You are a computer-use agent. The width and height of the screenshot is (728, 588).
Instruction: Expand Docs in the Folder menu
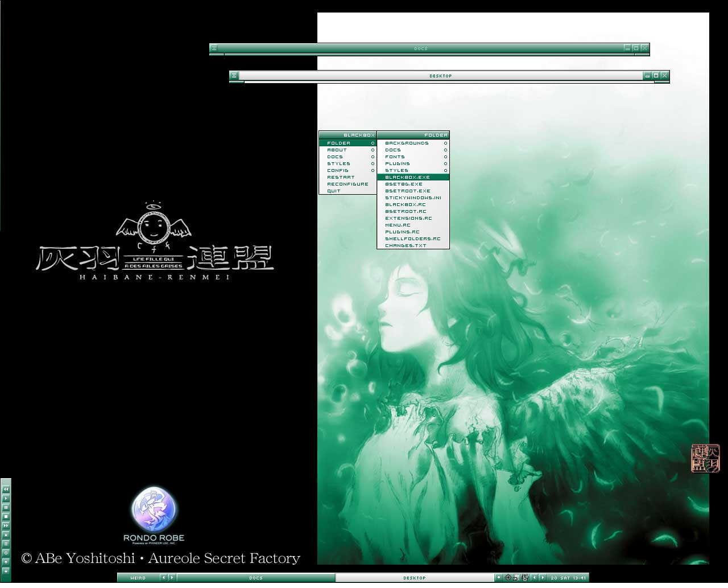tap(413, 150)
